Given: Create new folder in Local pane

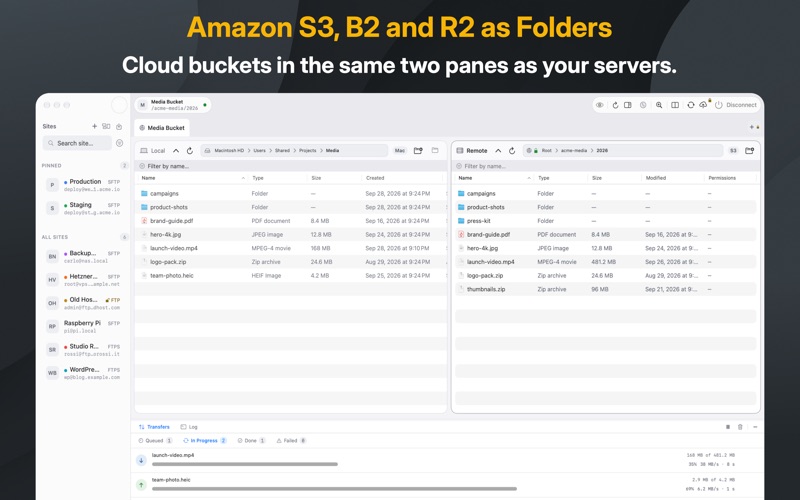Looking at the screenshot, I should point(418,151).
